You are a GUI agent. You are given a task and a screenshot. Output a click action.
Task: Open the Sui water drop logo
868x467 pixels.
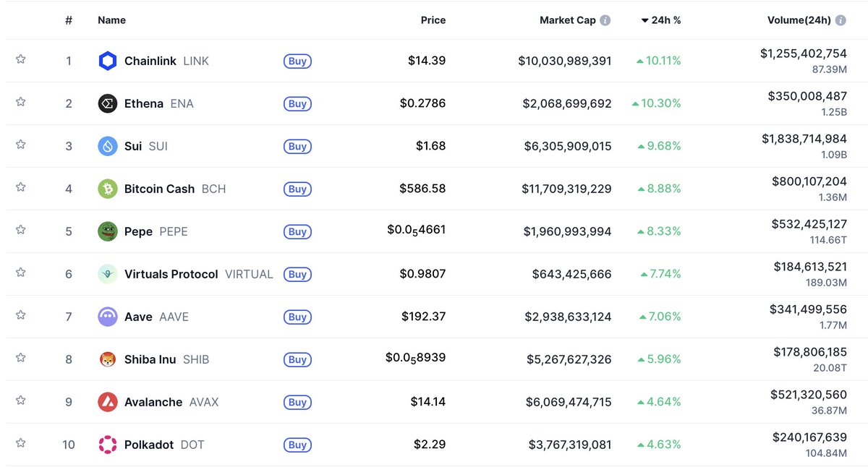click(x=107, y=147)
